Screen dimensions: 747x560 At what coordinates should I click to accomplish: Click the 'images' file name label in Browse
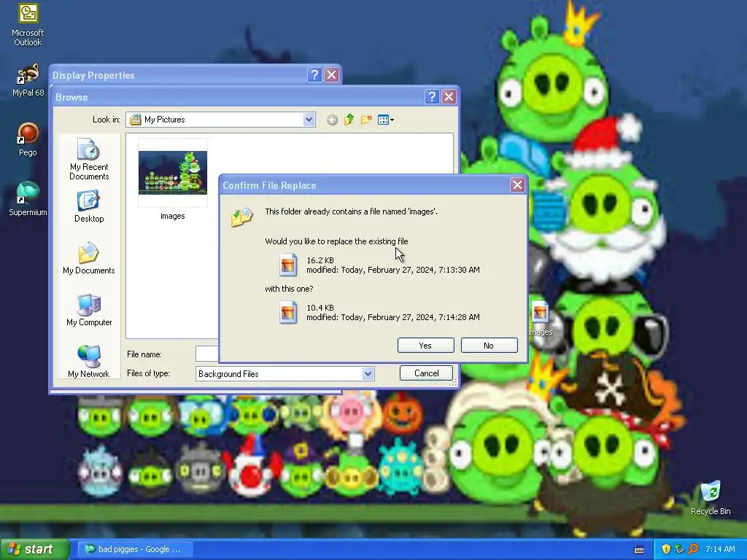(x=172, y=216)
